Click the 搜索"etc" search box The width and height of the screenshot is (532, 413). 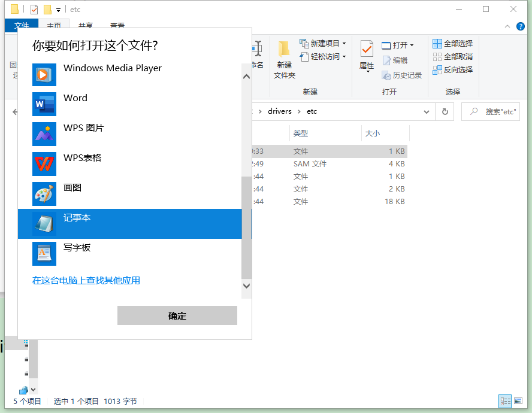point(491,111)
